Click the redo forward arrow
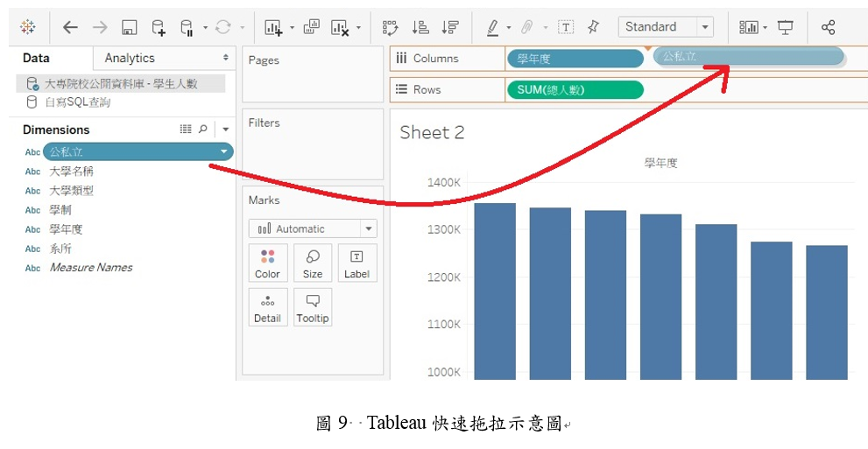The height and width of the screenshot is (449, 868). [100, 27]
